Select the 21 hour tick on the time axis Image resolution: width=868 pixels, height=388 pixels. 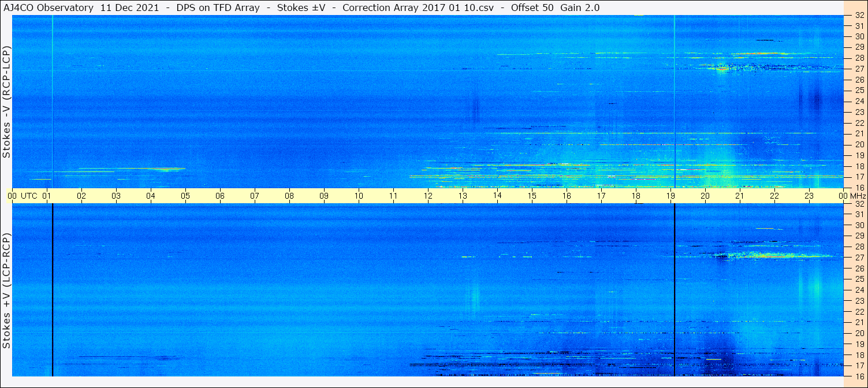point(740,196)
